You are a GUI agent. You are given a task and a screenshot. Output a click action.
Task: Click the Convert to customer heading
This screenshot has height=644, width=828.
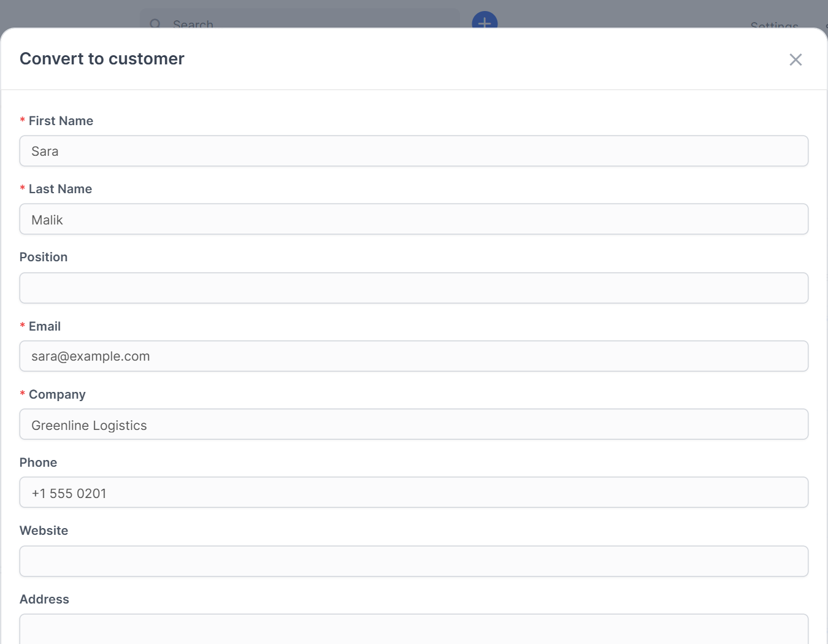pyautogui.click(x=102, y=59)
